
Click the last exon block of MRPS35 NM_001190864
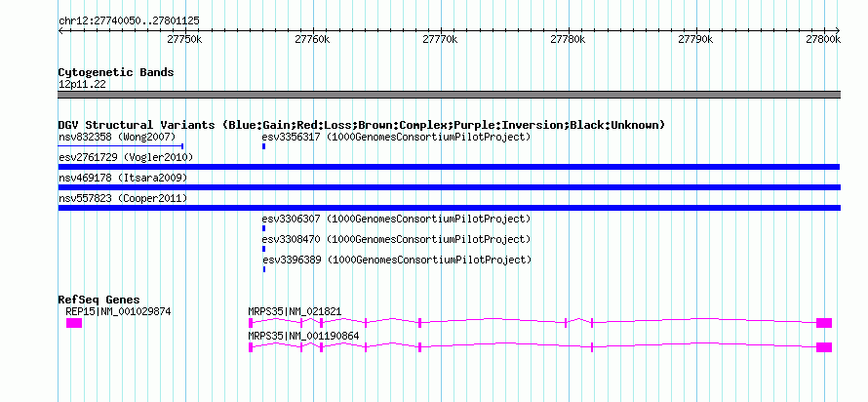[x=824, y=347]
